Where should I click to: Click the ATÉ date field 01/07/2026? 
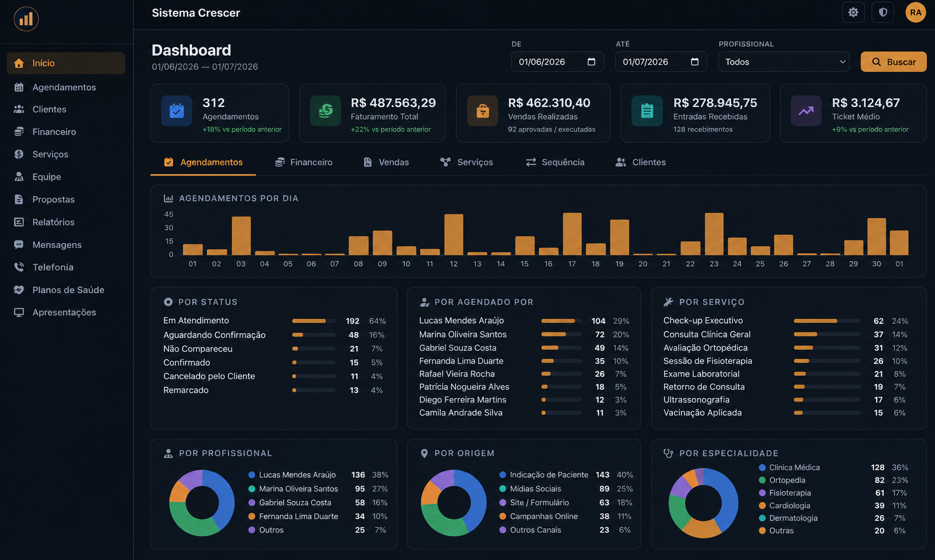(x=661, y=62)
